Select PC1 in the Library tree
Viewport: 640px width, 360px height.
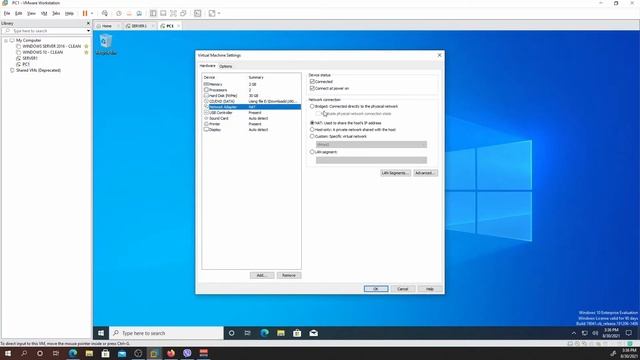[x=26, y=64]
